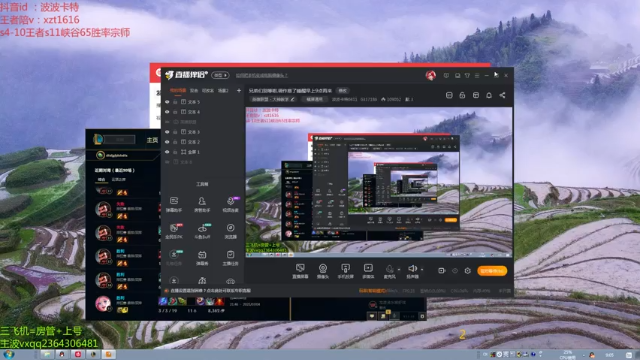Open the underlined link in title bar
This screenshot has width=640, height=360.
tap(262, 76)
